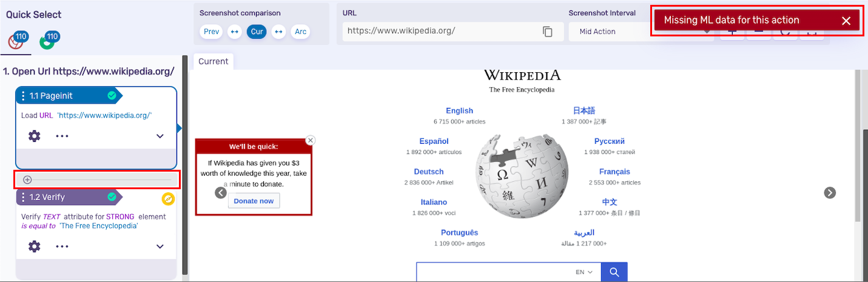Viewport: 868px width, 282px height.
Task: Dismiss the Missing ML data notification
Action: (846, 21)
